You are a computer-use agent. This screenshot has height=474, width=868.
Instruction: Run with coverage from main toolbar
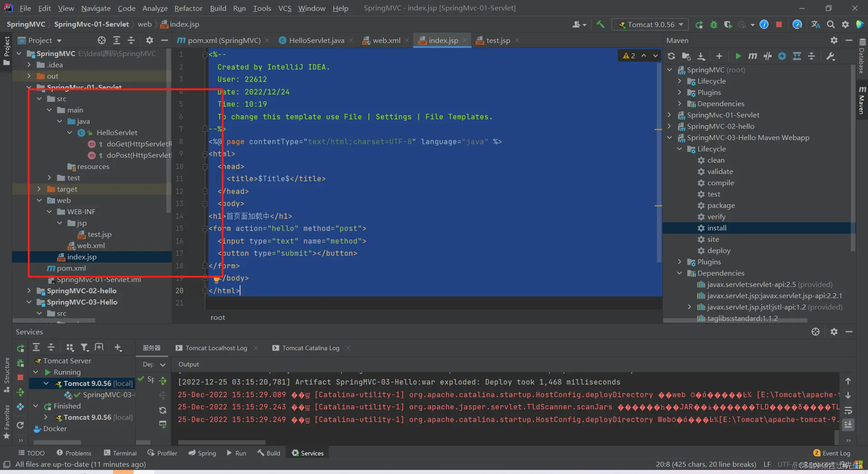click(728, 24)
